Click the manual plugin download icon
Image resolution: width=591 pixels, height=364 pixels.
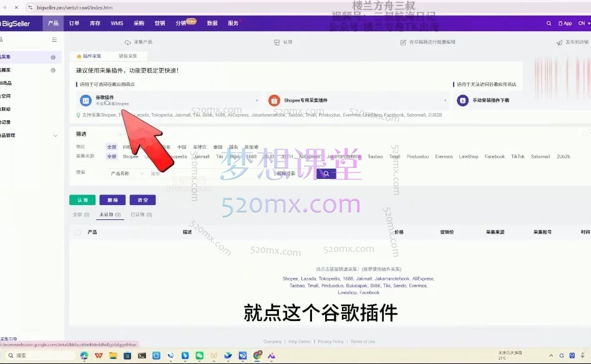pos(462,100)
